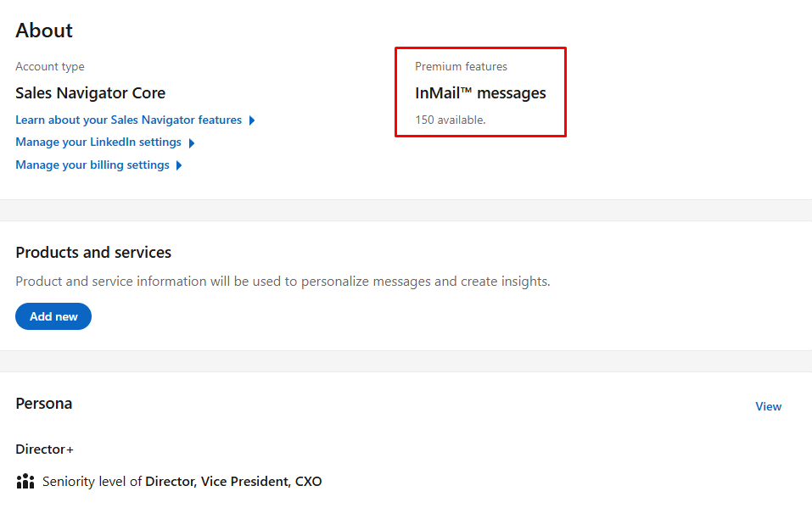Click the arrow next to Manage your LinkedIn settings

(x=192, y=142)
